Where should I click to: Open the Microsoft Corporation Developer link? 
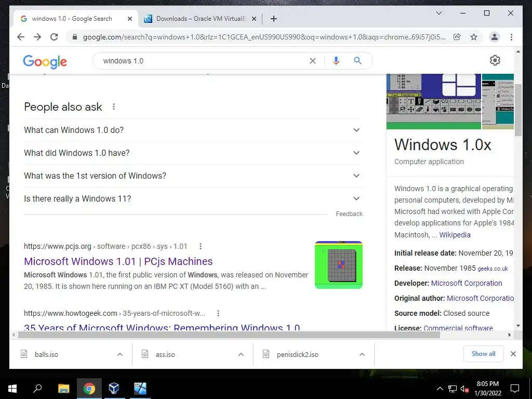click(467, 283)
